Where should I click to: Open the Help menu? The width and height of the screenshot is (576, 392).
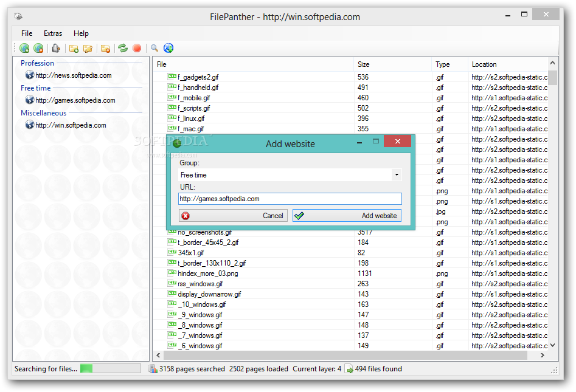[x=81, y=33]
